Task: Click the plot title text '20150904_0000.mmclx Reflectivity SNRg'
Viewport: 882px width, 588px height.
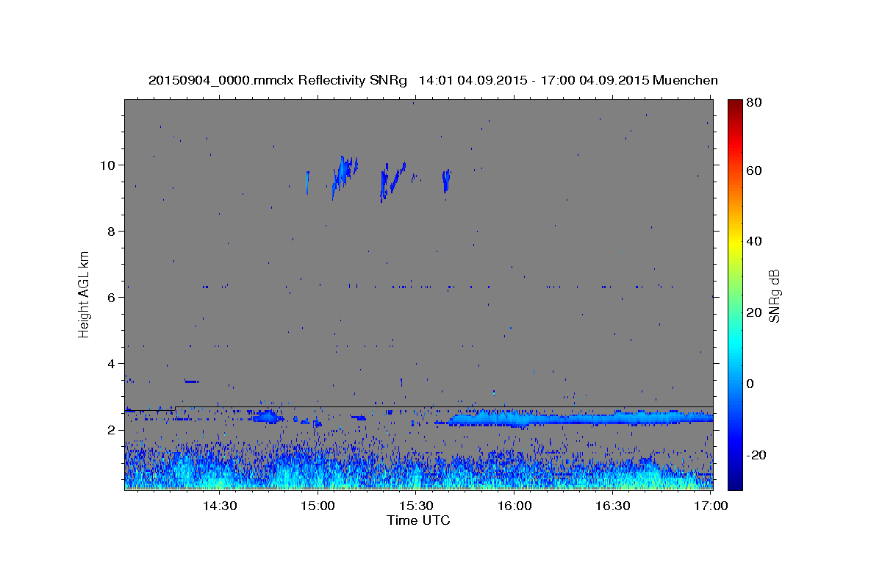Action: click(x=278, y=80)
